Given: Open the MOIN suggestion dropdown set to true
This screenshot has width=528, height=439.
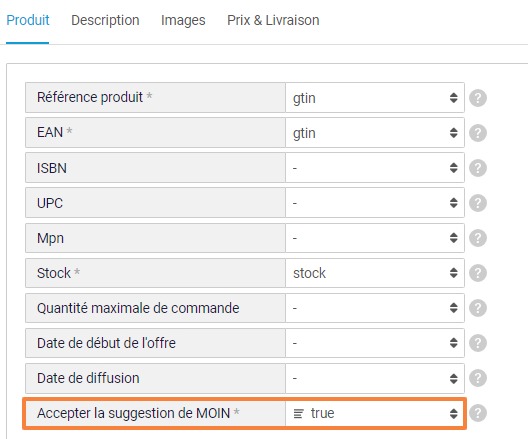Looking at the screenshot, I should pos(375,413).
